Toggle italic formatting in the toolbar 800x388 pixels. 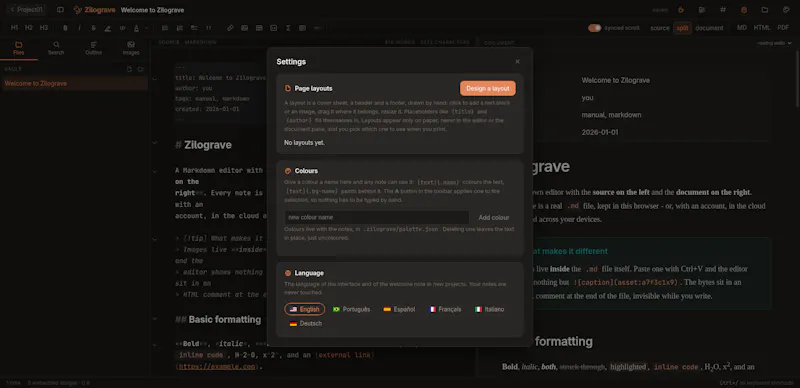coord(79,28)
